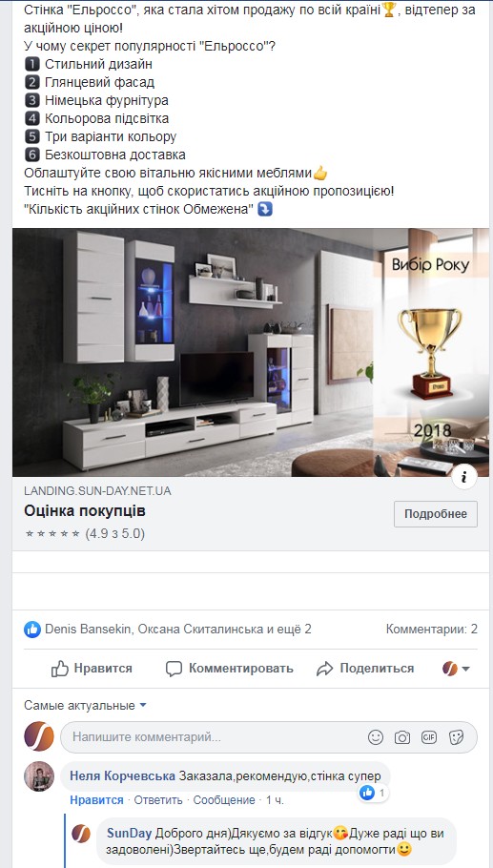This screenshot has height=868, width=493.
Task: Click the info icon on the ad image
Action: click(464, 477)
